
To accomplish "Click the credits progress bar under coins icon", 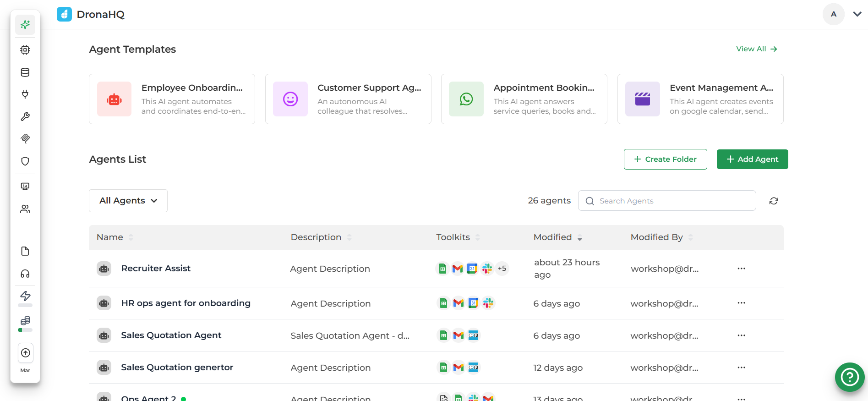I will coord(25,330).
